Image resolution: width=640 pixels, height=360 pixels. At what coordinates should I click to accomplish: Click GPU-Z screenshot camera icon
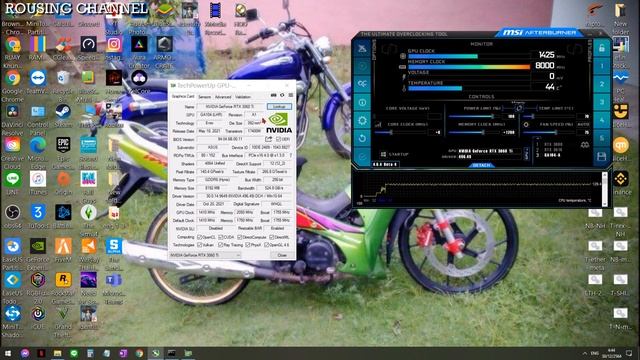pos(273,95)
